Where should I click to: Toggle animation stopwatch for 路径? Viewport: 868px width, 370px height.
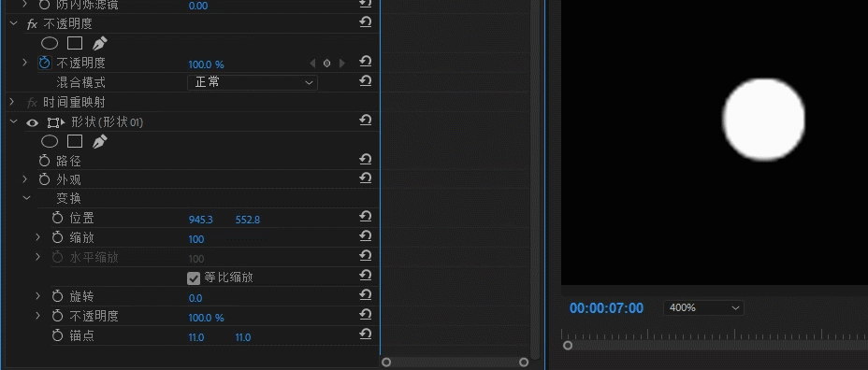tap(44, 161)
